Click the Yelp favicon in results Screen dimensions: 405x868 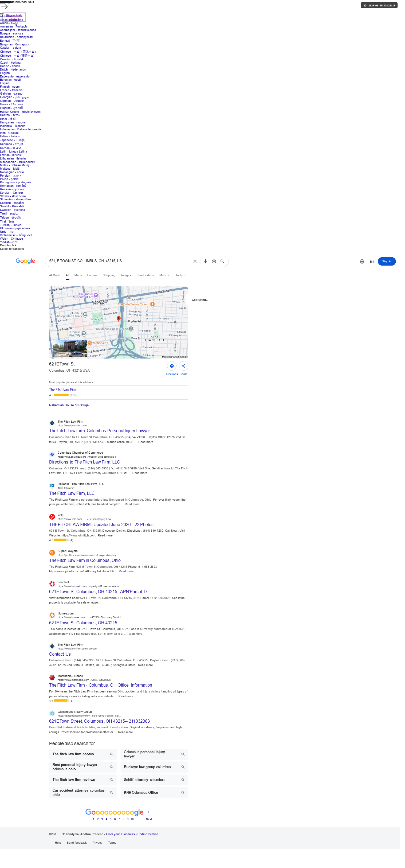pos(53,523)
